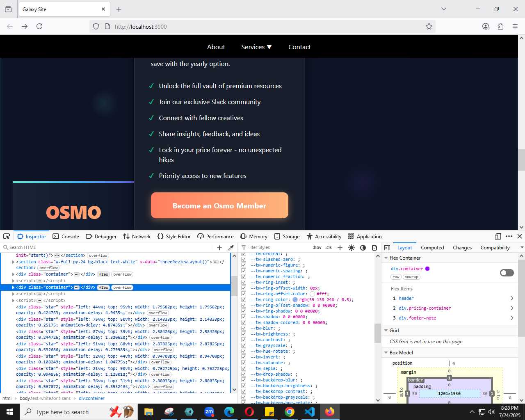Open the Services dropdown in site navigation
The height and width of the screenshot is (420, 525).
pos(256,47)
